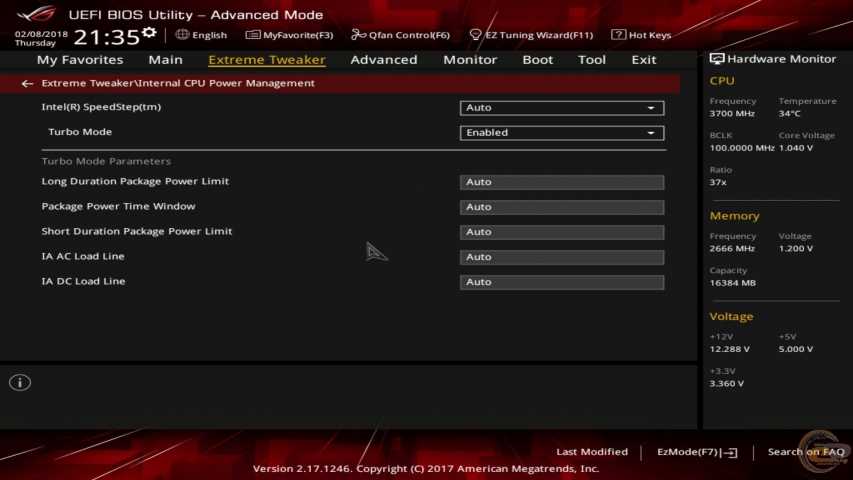The image size is (853, 480).
Task: Click the info icon in the help area
Action: (20, 383)
